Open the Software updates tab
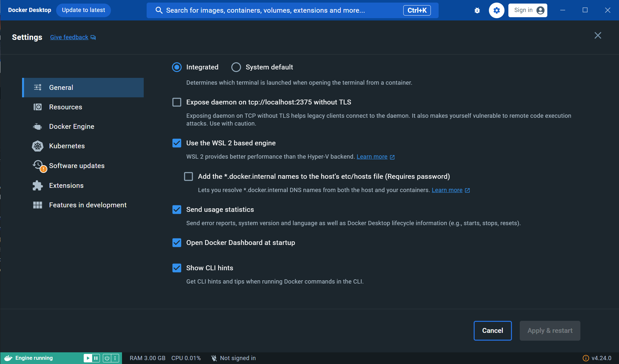Viewport: 619px width, 364px height. pyautogui.click(x=83, y=166)
